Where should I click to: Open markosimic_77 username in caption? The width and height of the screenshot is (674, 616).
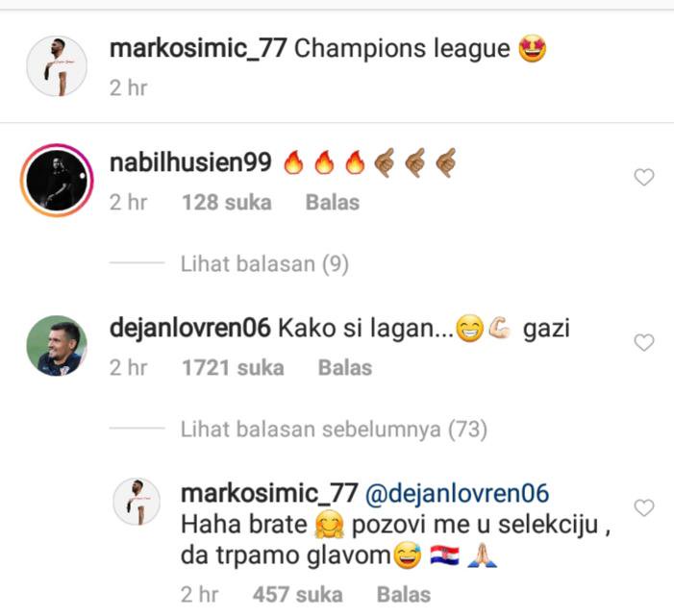(x=198, y=49)
